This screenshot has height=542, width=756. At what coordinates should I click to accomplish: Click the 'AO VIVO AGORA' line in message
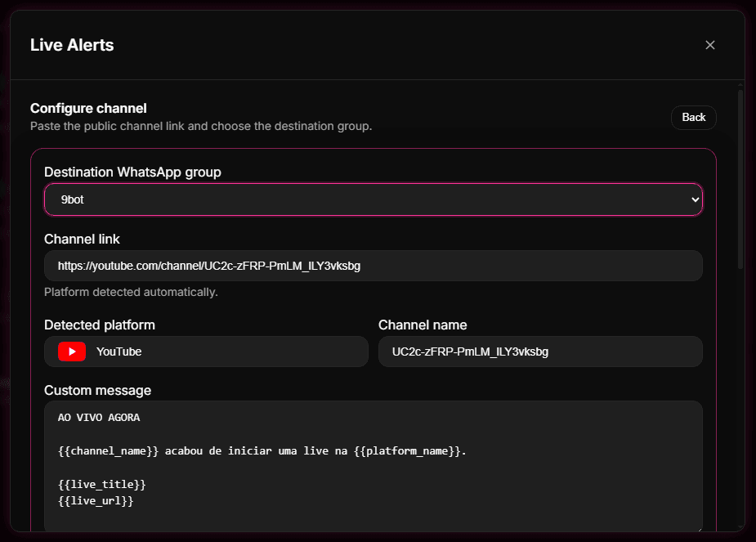coord(99,418)
